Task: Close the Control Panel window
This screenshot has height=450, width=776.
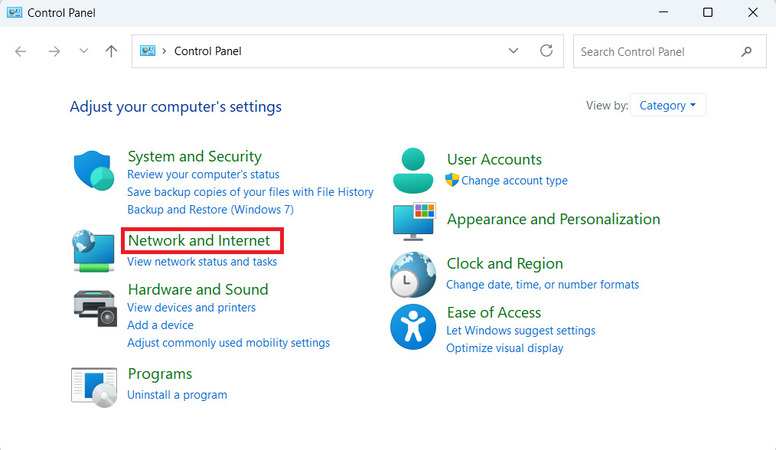Action: (x=753, y=12)
